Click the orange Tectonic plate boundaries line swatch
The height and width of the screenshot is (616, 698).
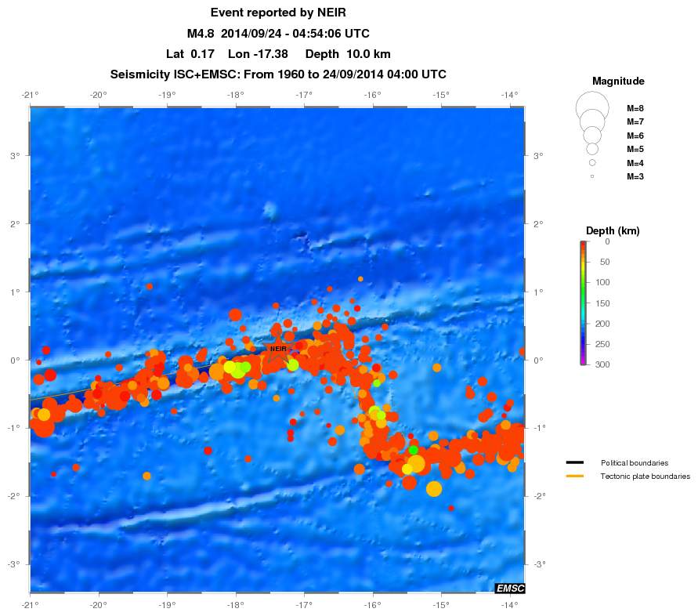575,476
